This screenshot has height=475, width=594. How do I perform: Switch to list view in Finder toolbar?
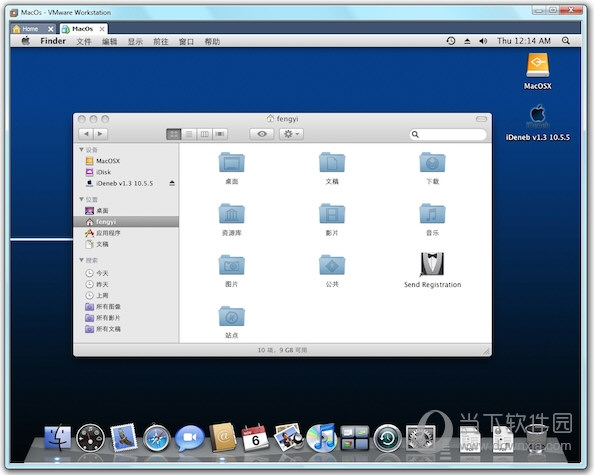[x=189, y=134]
